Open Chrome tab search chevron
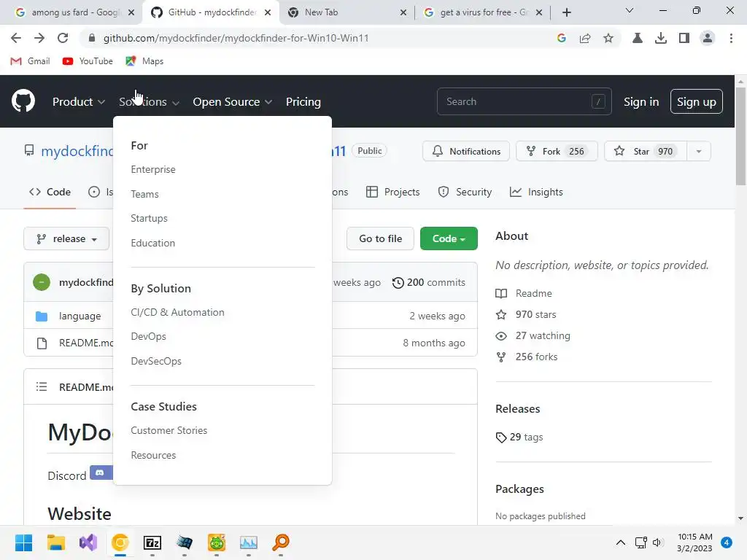747x560 pixels. 629,10
